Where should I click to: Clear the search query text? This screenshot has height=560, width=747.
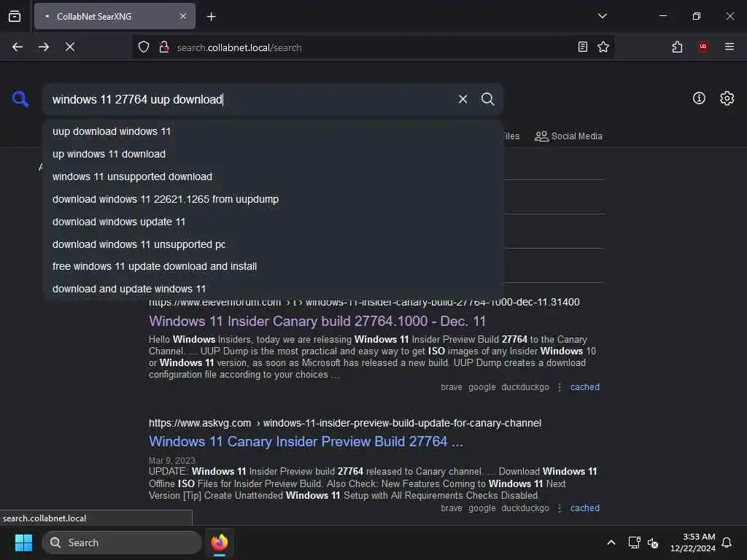[462, 99]
